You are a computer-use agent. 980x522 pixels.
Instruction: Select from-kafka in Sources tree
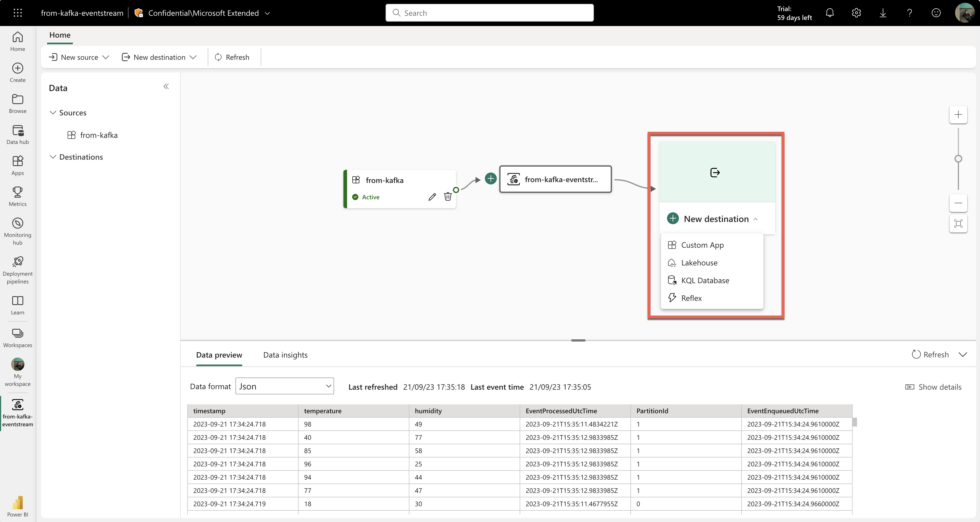[x=93, y=135]
